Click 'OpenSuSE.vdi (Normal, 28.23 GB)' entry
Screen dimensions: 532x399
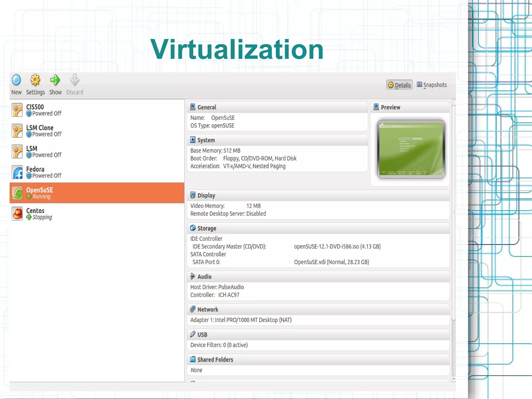coord(331,262)
